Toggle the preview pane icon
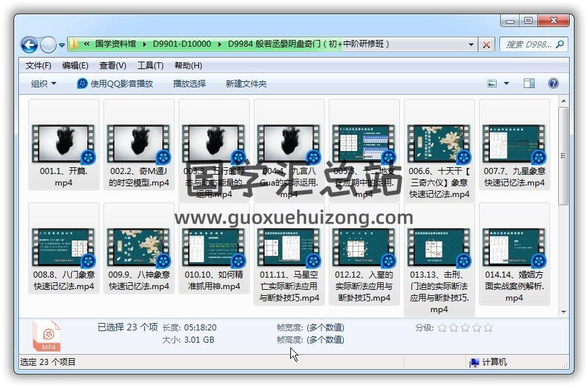 (x=529, y=83)
